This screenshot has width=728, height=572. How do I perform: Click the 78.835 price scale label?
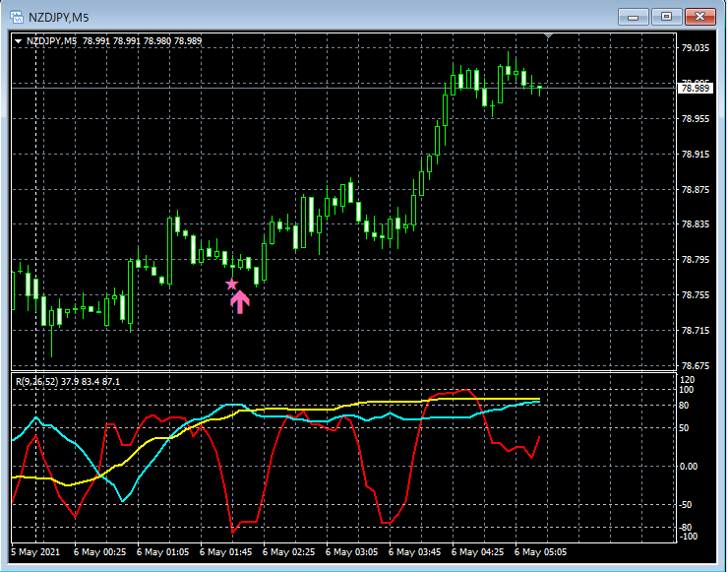tap(696, 224)
